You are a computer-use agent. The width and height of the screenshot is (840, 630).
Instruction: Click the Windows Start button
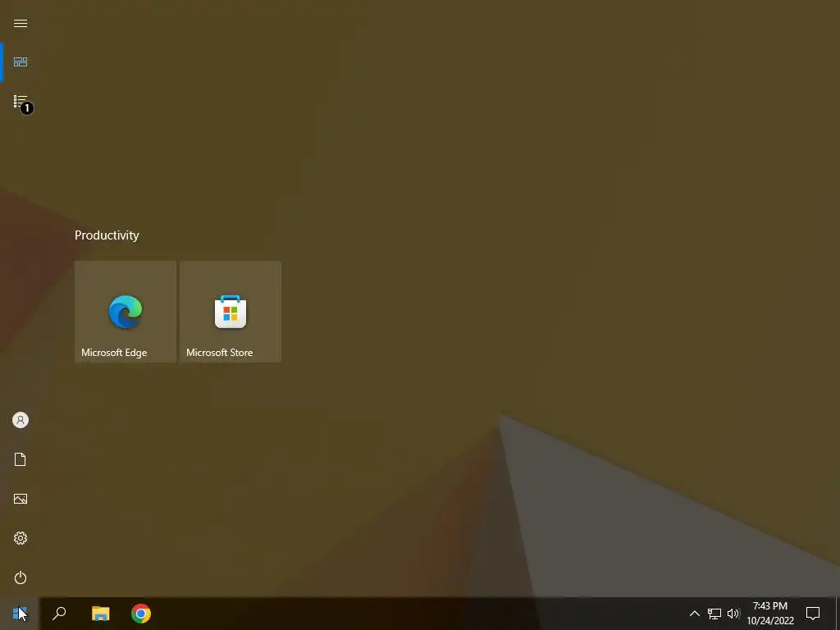tap(20, 614)
